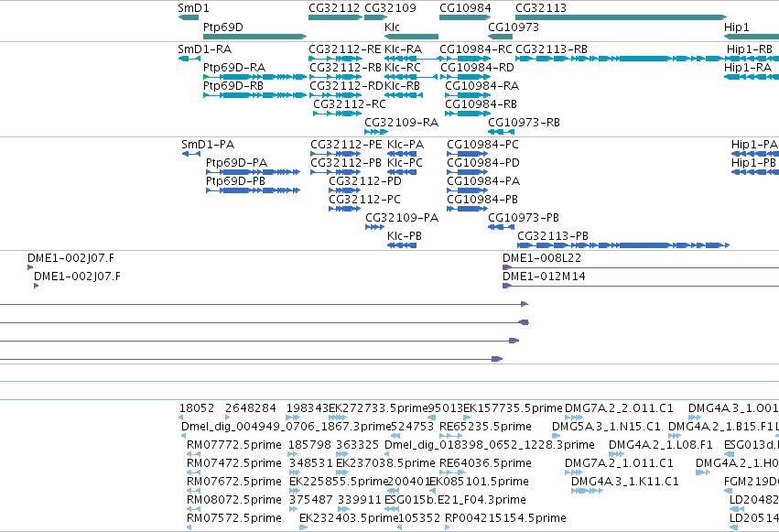
Task: Click the Hip1 gene label
Action: click(x=736, y=27)
